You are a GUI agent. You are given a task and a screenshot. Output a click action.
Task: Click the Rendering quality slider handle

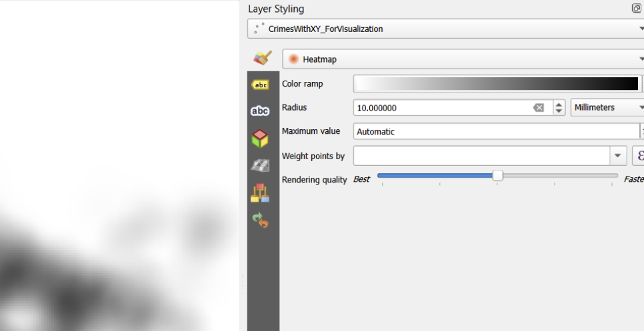point(497,176)
